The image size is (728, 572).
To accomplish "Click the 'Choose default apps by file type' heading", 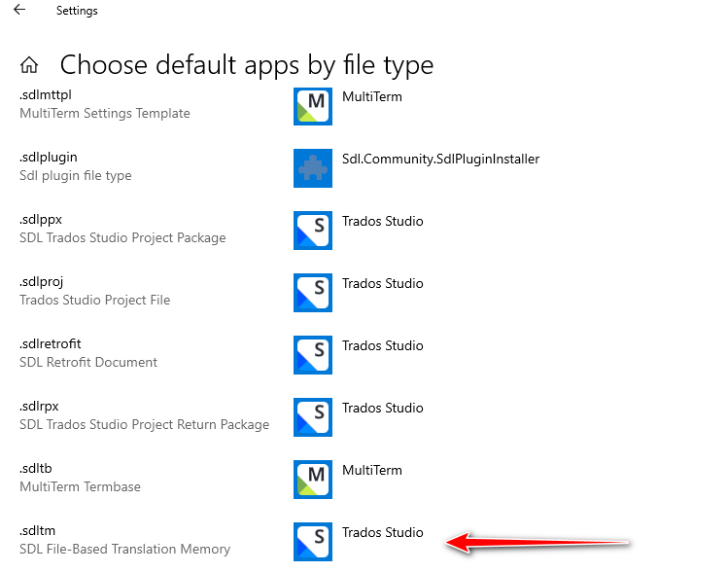I will coord(247,65).
